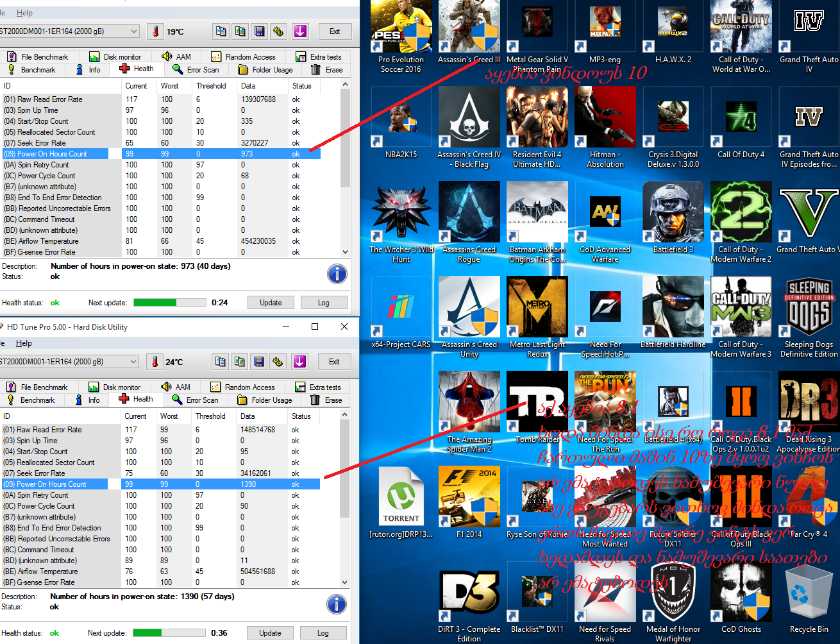The image size is (840, 644).
Task: Select The Amazing Spider Man 2 shortcut
Action: 469,412
